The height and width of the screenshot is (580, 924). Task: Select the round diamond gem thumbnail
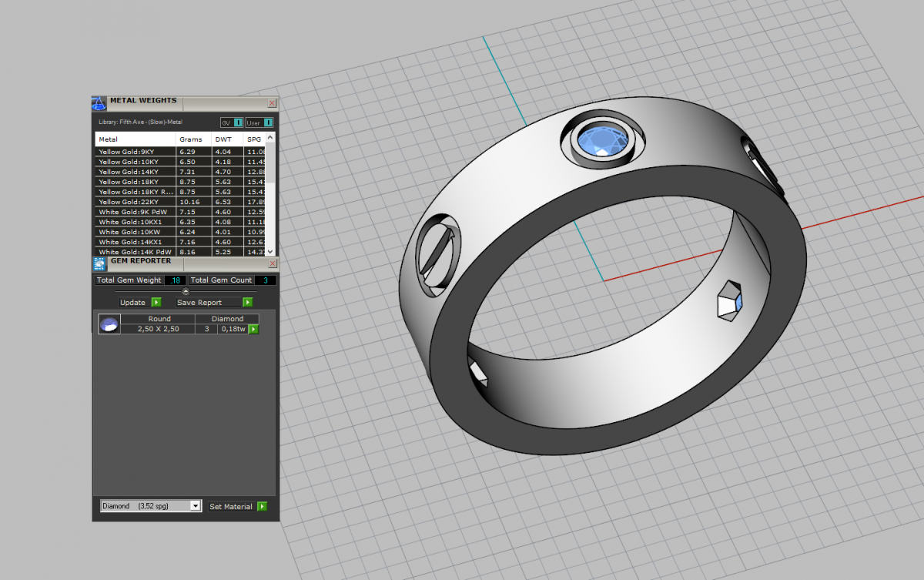[109, 324]
